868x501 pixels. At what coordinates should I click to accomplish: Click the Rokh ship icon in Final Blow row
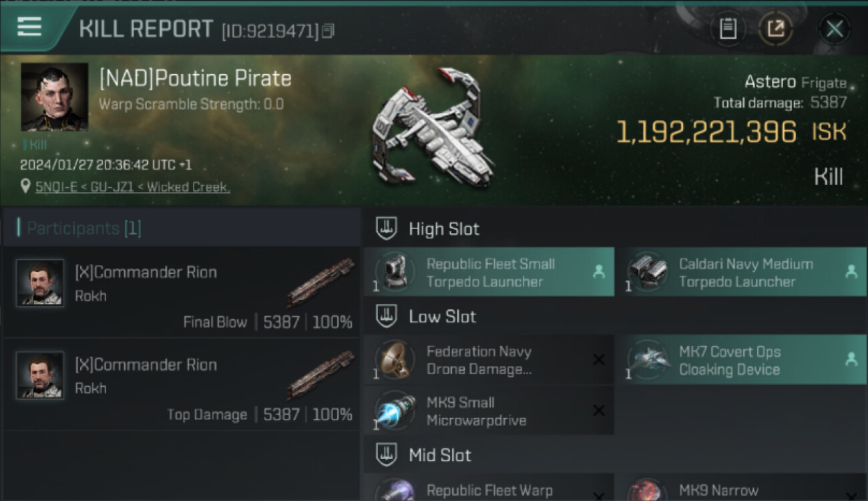[x=320, y=282]
